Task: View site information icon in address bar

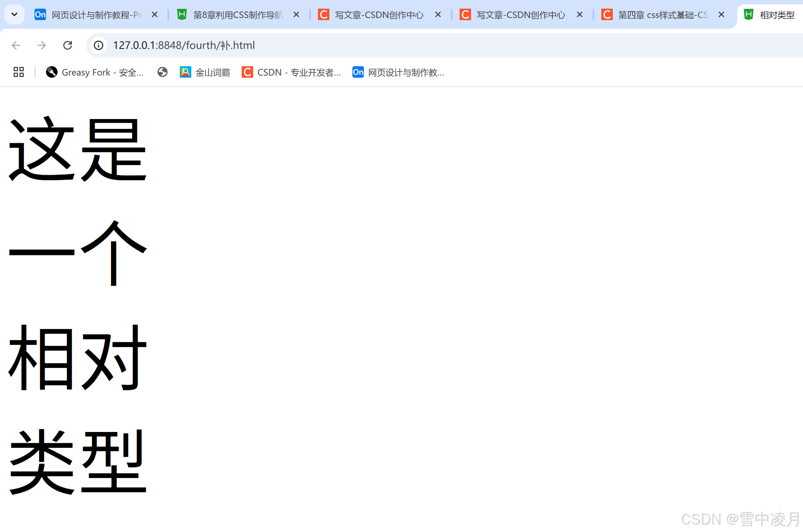Action: (x=99, y=45)
